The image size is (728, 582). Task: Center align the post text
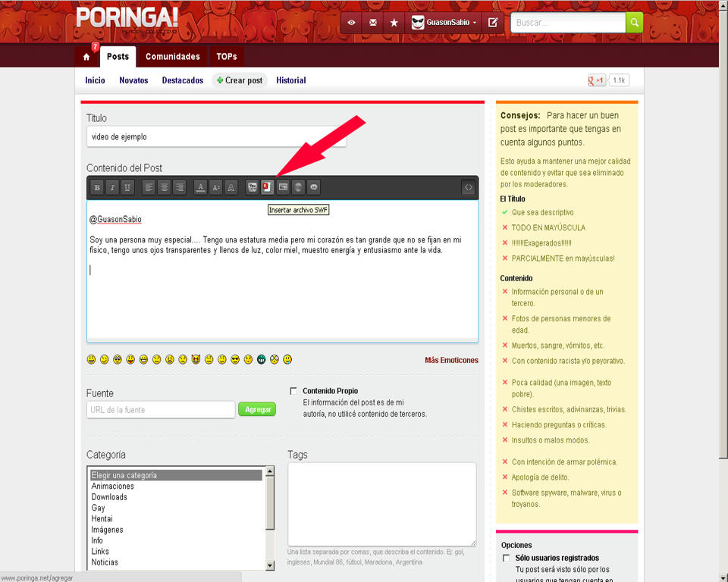(164, 187)
